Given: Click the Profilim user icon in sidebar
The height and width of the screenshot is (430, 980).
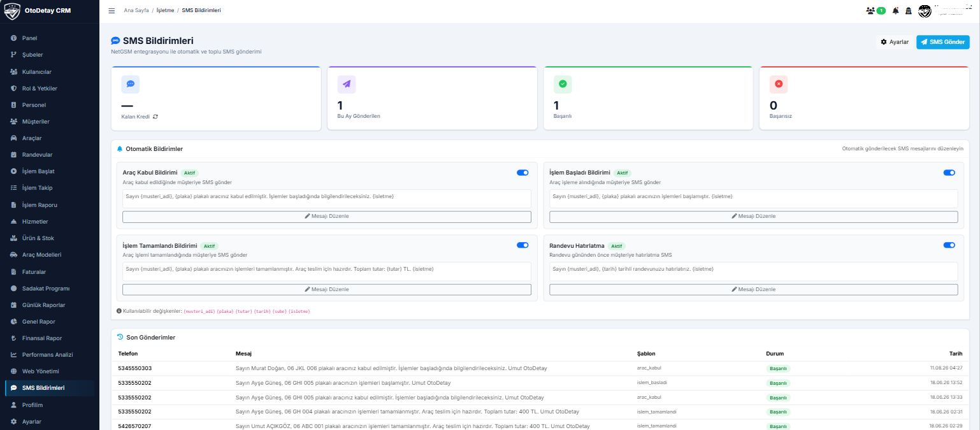Looking at the screenshot, I should 13,405.
